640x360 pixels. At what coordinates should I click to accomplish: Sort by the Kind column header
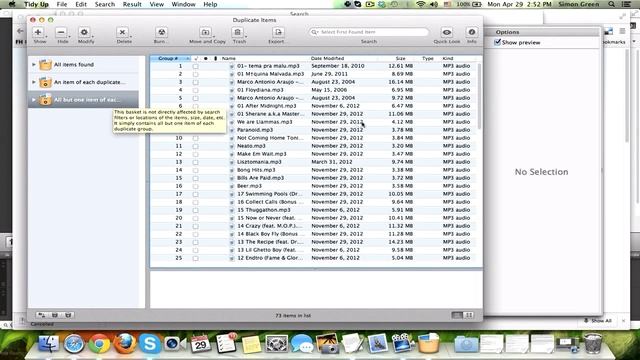[x=458, y=58]
